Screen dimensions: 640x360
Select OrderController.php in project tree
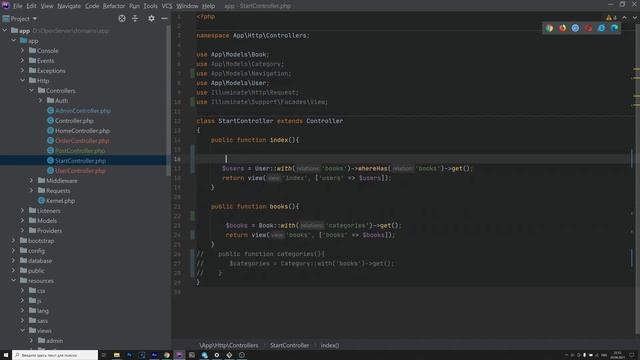click(x=82, y=141)
